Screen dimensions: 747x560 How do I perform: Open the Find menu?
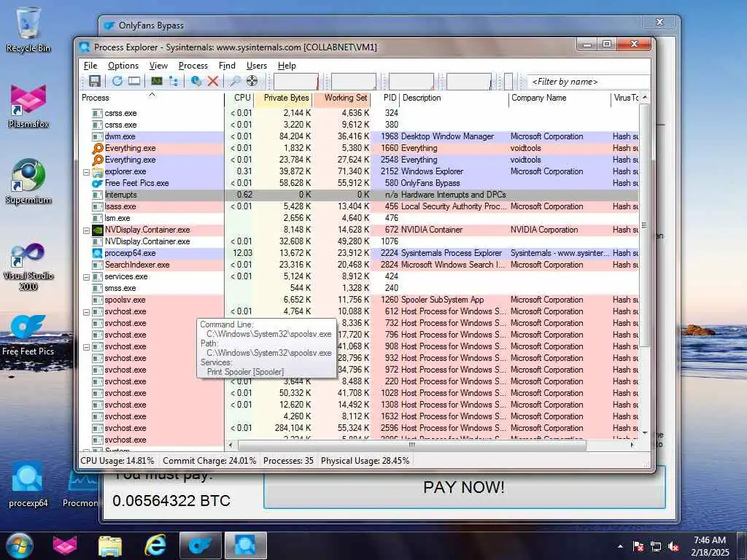tap(227, 66)
